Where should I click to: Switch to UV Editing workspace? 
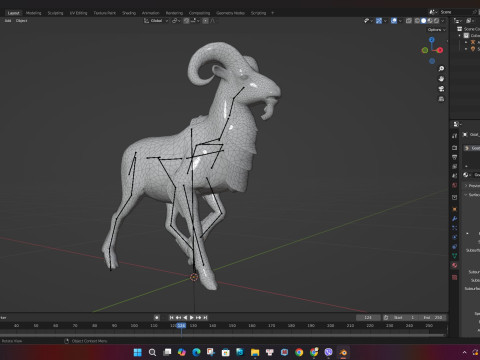(x=78, y=13)
